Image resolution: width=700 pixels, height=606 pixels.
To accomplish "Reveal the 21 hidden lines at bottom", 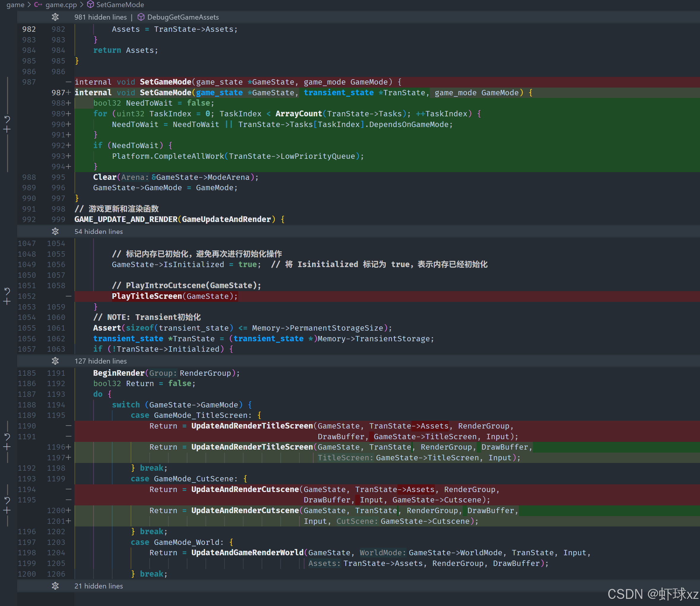I will (x=55, y=586).
